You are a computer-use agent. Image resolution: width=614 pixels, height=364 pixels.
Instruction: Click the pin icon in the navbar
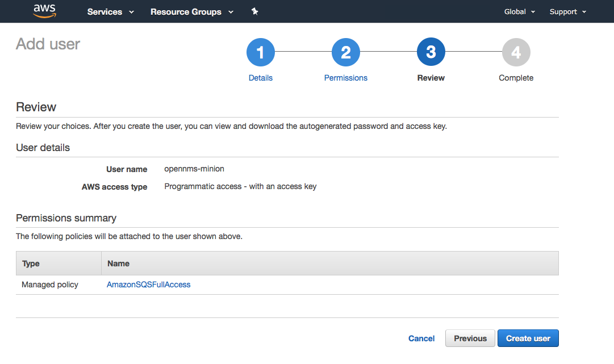click(x=254, y=11)
